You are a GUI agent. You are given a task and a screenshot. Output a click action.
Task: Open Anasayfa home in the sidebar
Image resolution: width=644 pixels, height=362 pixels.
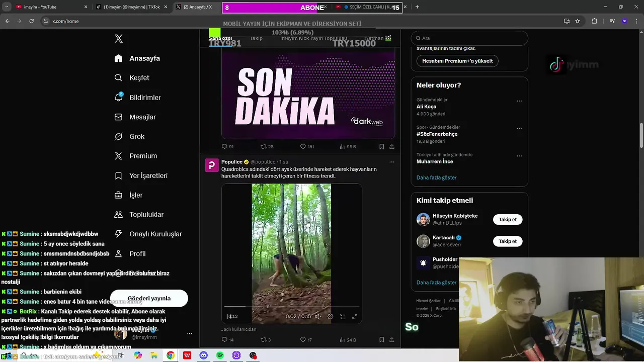point(137,58)
